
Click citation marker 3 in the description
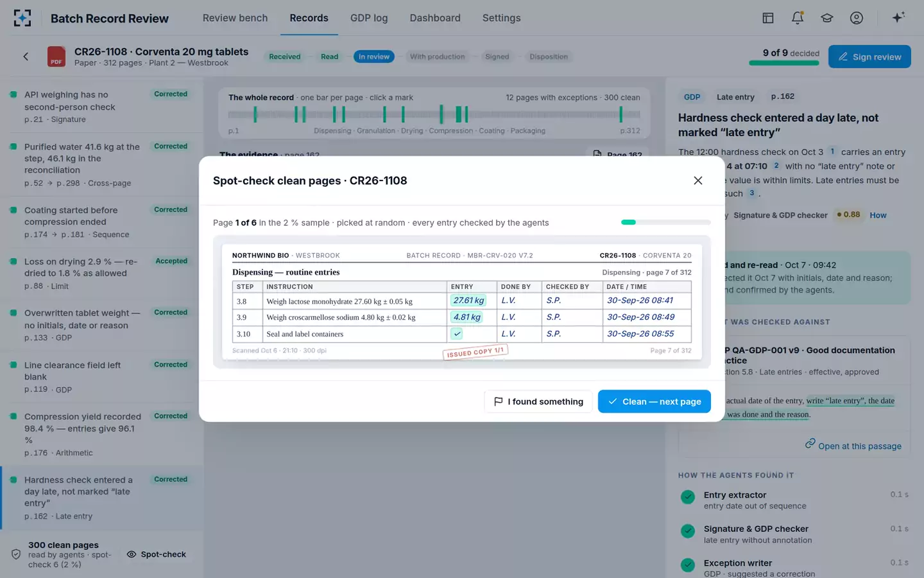pos(751,193)
